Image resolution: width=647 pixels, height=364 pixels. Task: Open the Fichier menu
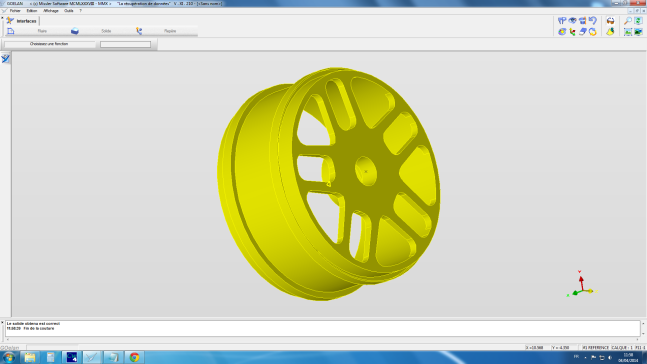coord(15,11)
